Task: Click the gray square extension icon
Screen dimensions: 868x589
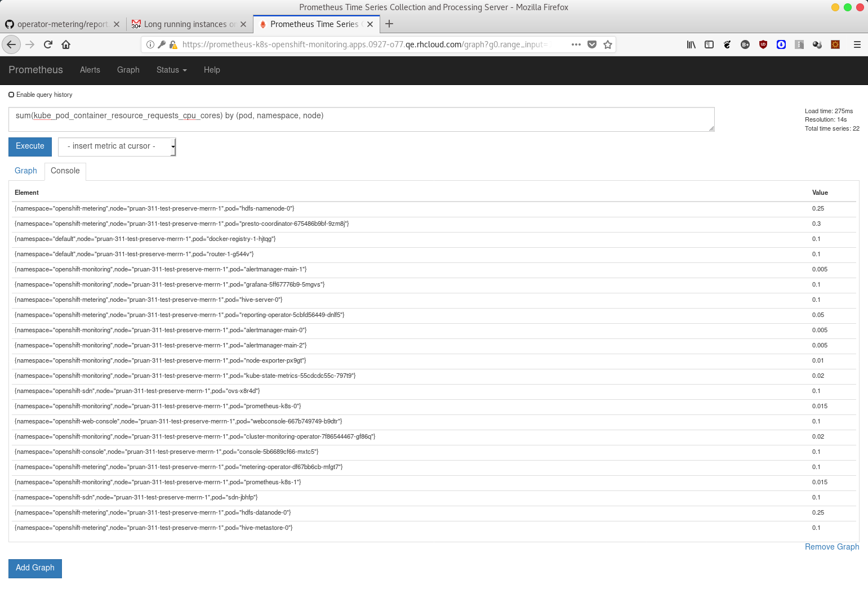Action: tap(799, 44)
